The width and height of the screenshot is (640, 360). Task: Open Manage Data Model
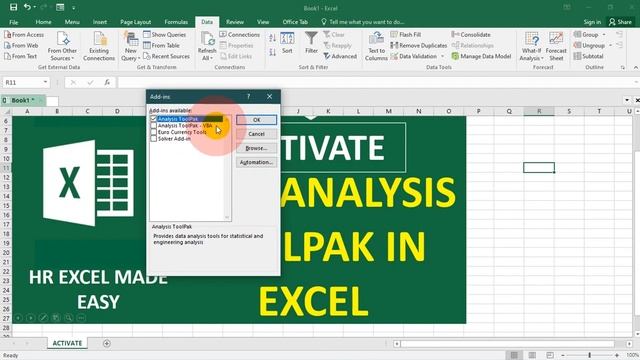[481, 56]
